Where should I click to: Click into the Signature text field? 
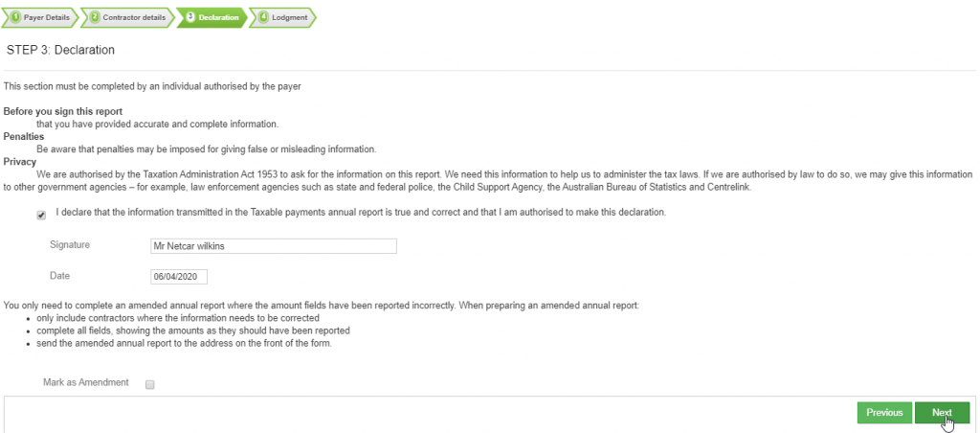pyautogui.click(x=274, y=246)
